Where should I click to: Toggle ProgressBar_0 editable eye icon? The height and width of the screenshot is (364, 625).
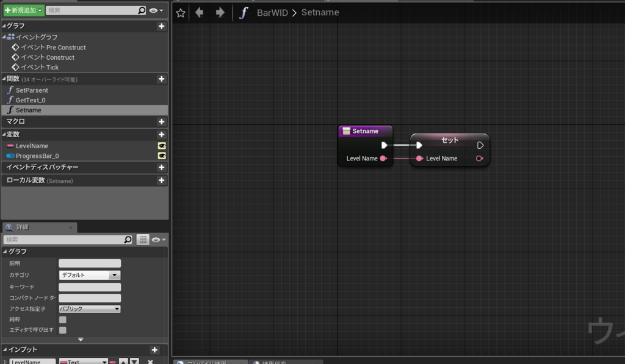(162, 155)
